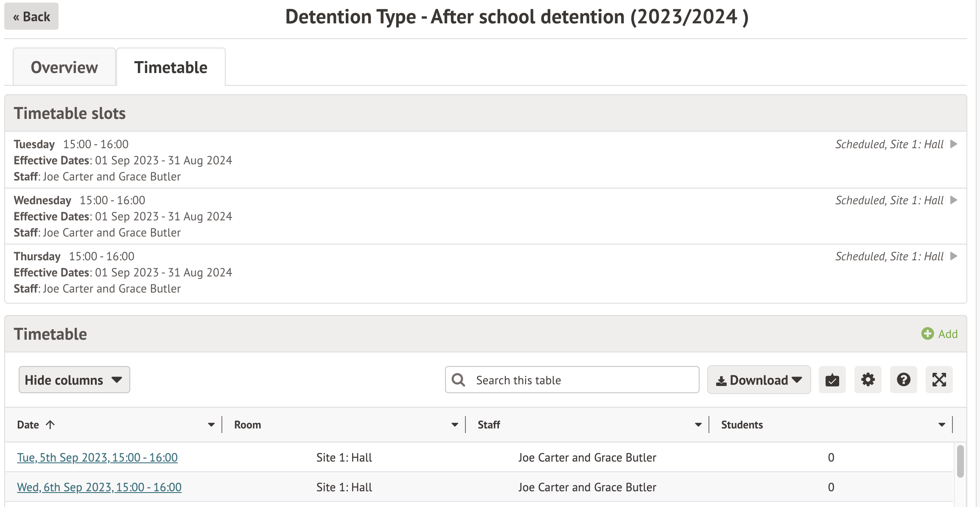The height and width of the screenshot is (507, 980).
Task: Open Wednesday slot arrow
Action: click(954, 200)
